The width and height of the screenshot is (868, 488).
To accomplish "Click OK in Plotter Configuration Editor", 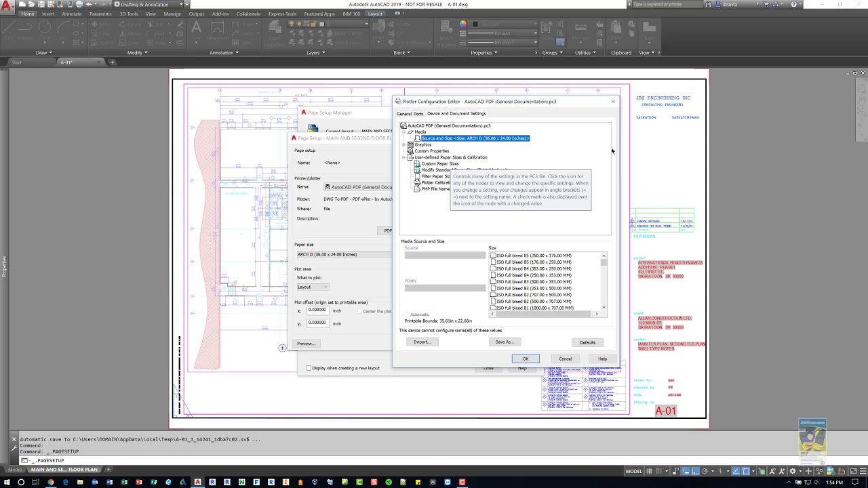I will (526, 359).
